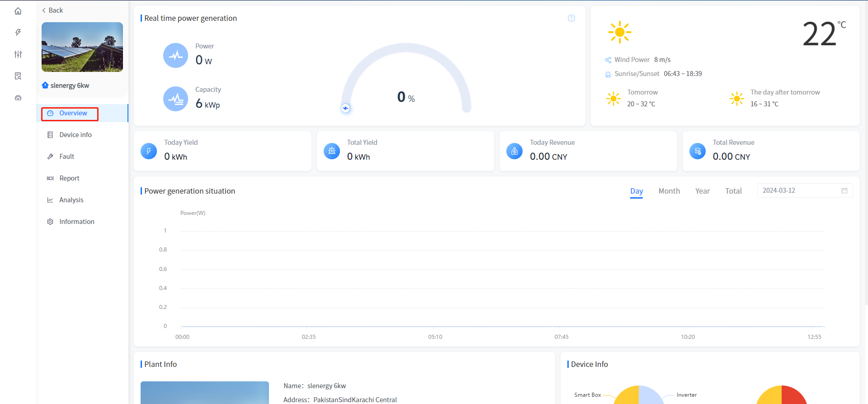Click the home icon in left rail
The image size is (868, 404).
[x=18, y=11]
